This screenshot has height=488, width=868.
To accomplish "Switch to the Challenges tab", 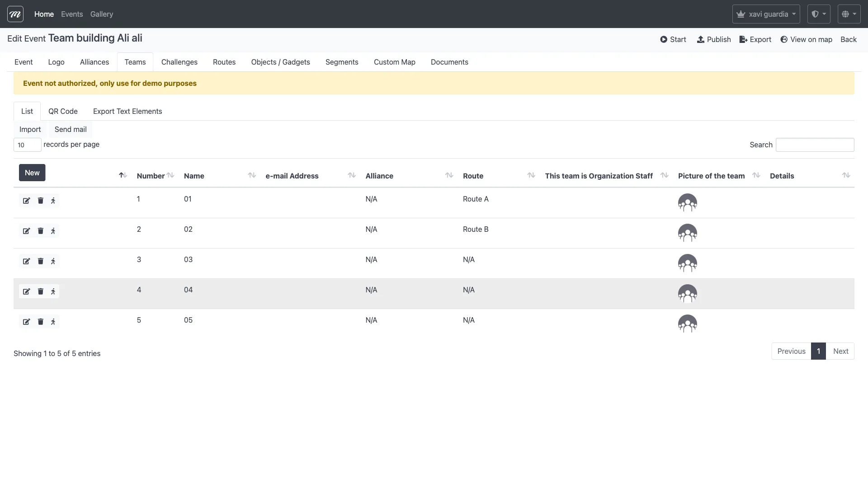I will click(x=179, y=62).
